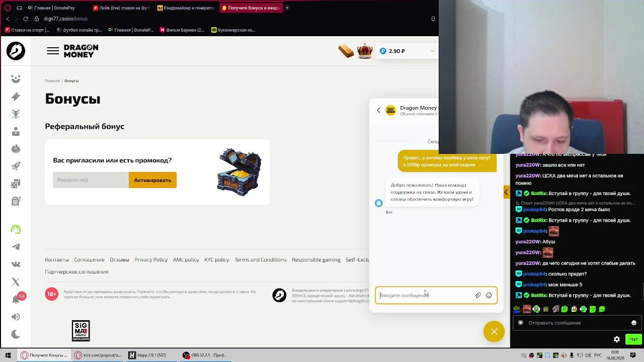Screen dimensions: 644x362
Task: Switch to the Главная | DonatePay tab
Action: [56, 8]
